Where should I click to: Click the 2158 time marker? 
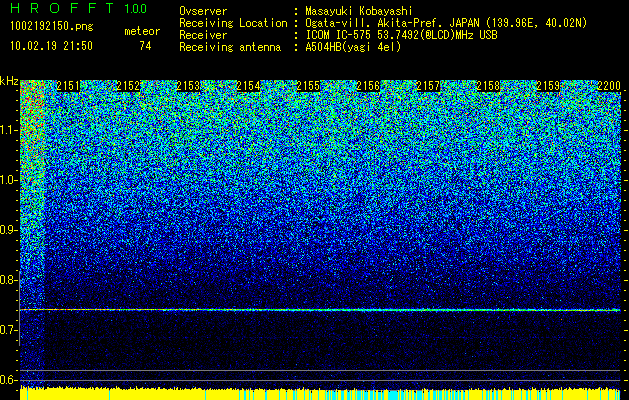click(489, 86)
